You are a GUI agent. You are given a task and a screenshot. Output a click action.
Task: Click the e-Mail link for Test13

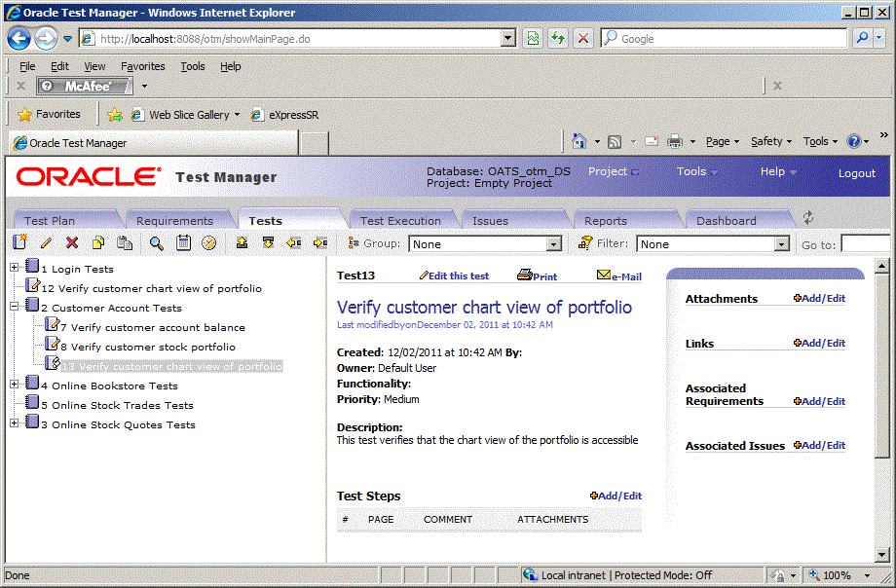(619, 276)
